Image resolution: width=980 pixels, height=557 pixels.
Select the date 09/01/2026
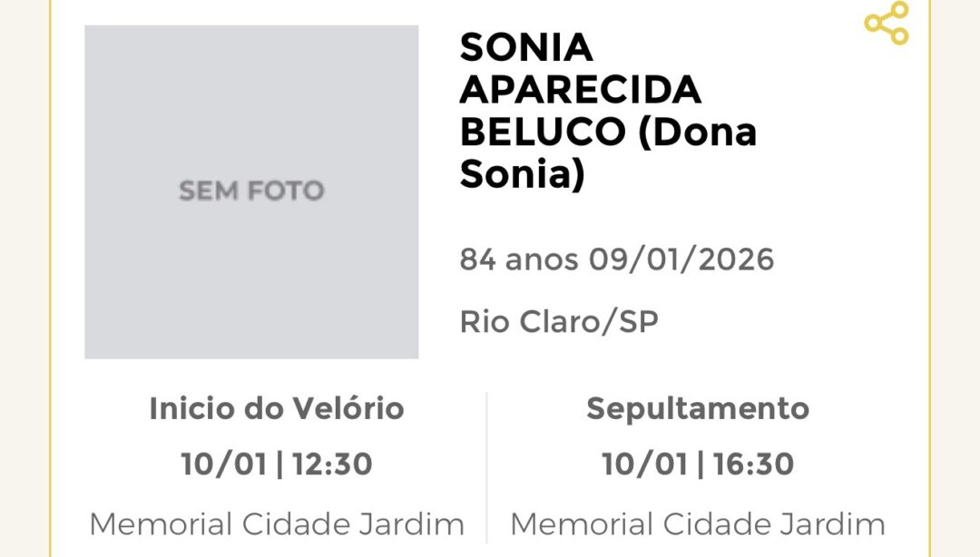[681, 260]
